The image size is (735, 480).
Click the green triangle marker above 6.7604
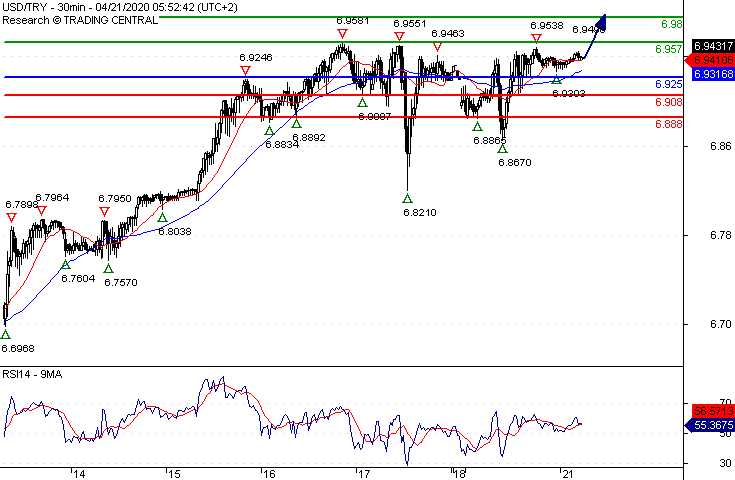tap(66, 265)
